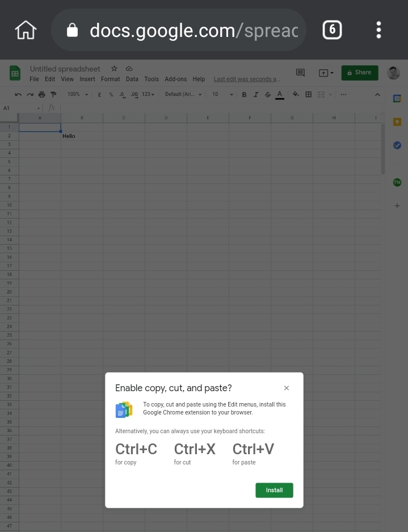Open the Borders tool
Image resolution: width=408 pixels, height=532 pixels.
click(x=308, y=94)
